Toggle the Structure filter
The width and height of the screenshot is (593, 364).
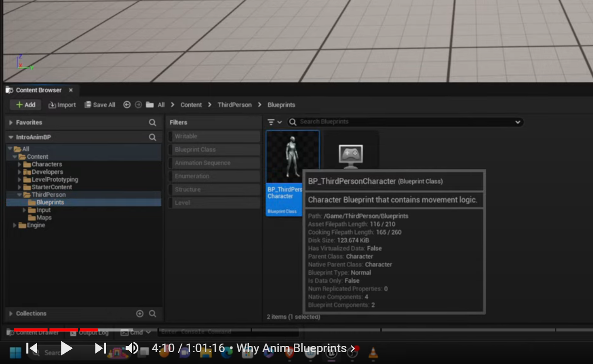tap(214, 190)
